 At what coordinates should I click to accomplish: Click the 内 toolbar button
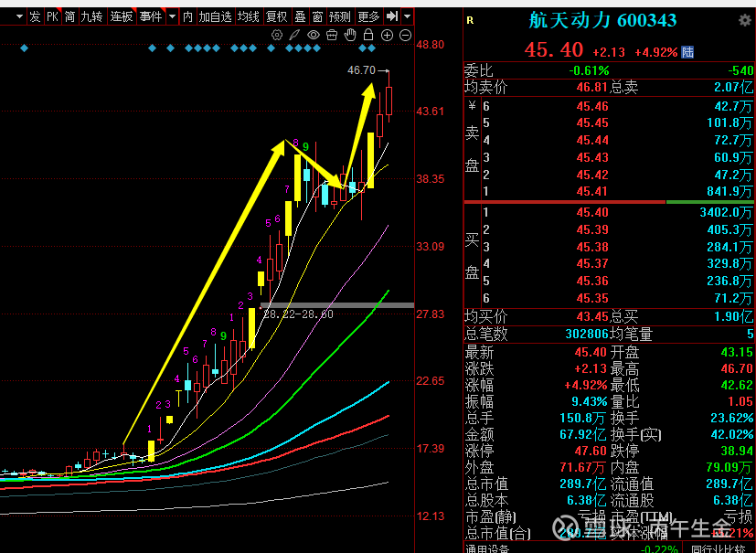click(x=188, y=16)
